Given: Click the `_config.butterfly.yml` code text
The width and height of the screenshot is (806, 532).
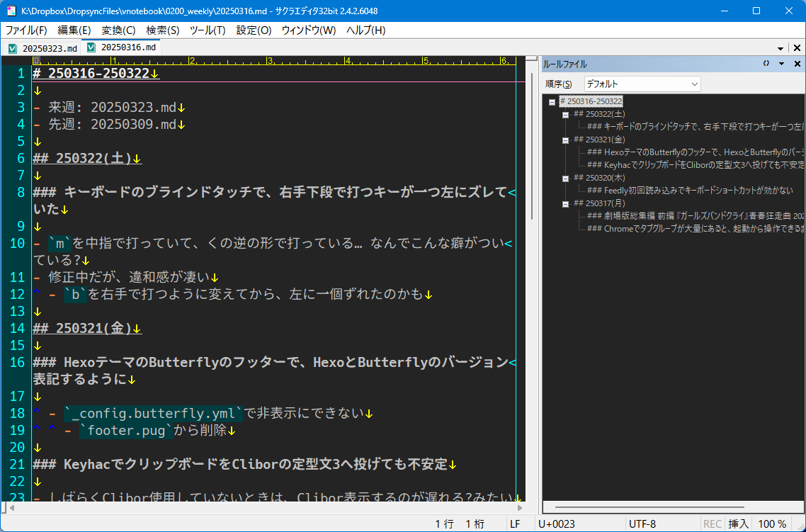Looking at the screenshot, I should [154, 413].
